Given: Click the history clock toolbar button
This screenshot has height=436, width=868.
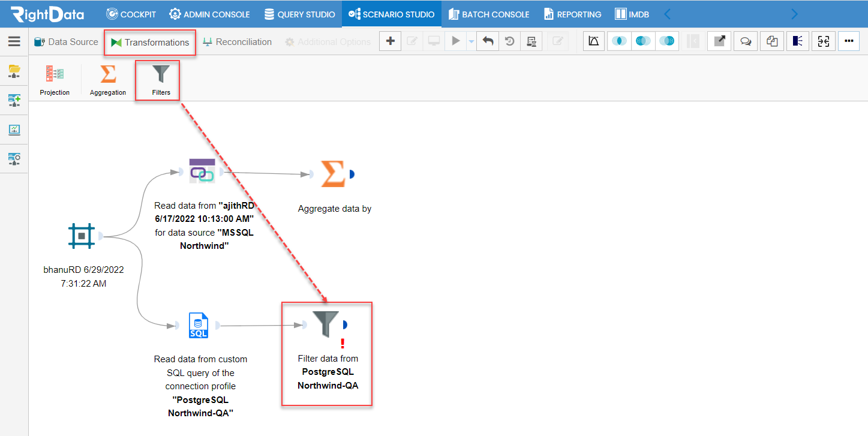Looking at the screenshot, I should point(509,41).
